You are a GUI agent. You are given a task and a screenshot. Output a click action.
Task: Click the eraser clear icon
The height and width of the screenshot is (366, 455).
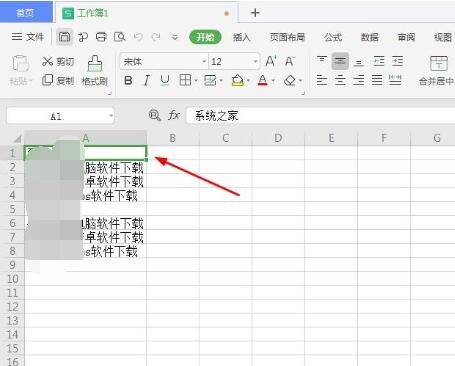290,80
